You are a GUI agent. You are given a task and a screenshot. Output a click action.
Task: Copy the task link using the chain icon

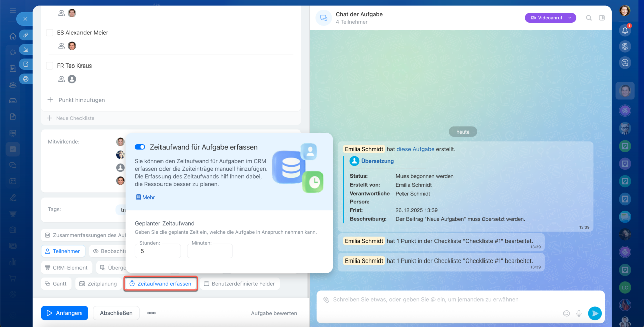click(x=26, y=35)
